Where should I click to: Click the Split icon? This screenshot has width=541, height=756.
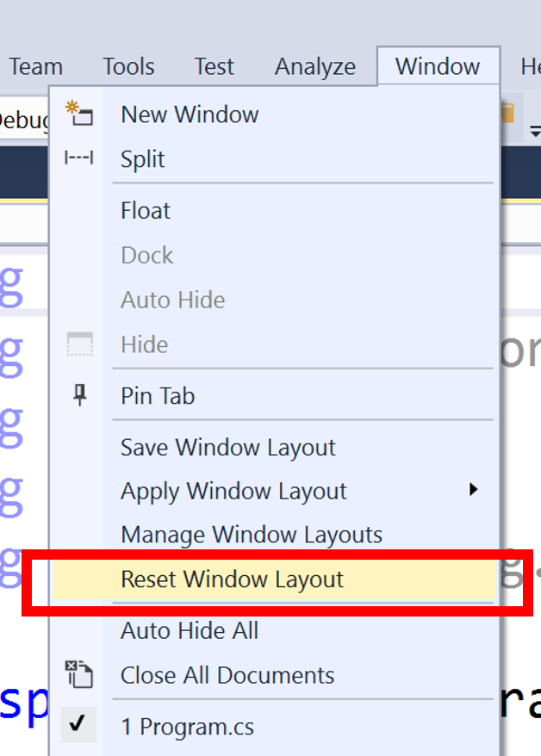point(79,158)
